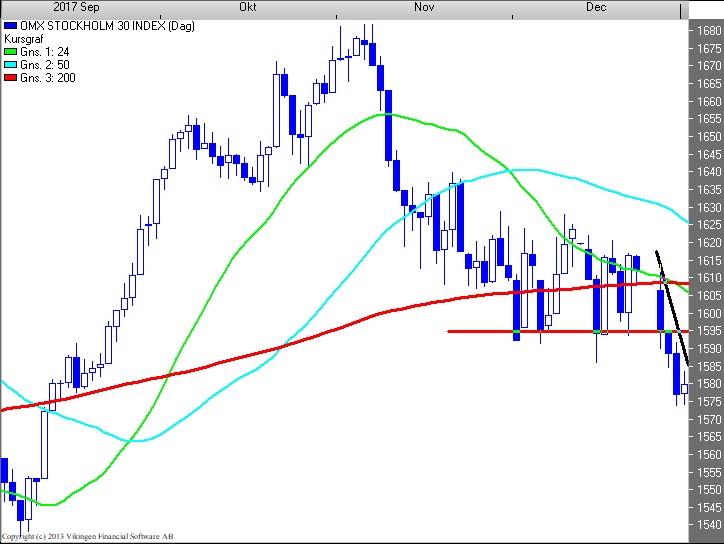Image resolution: width=724 pixels, height=544 pixels.
Task: Select the Gns. 2: 50 legend entry
Action: [x=46, y=64]
